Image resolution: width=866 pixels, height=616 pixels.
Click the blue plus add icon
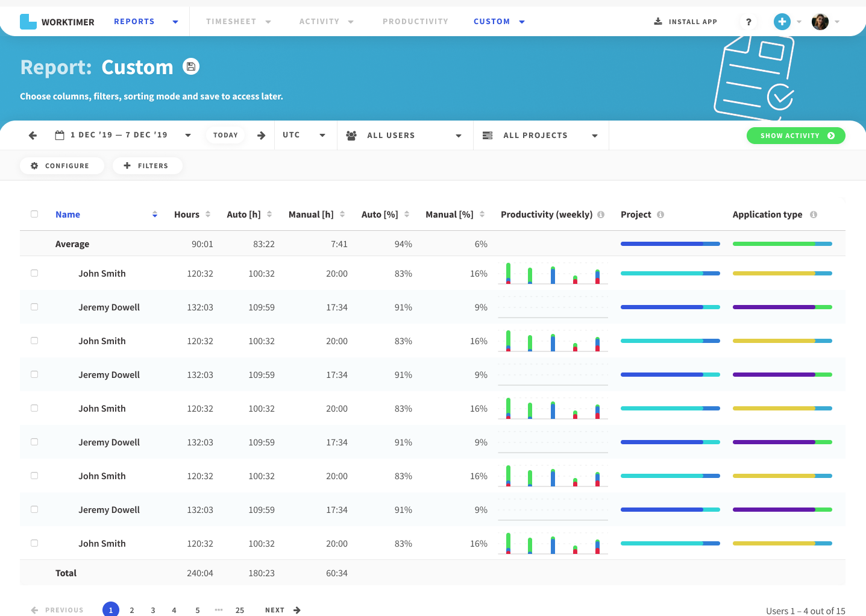782,22
